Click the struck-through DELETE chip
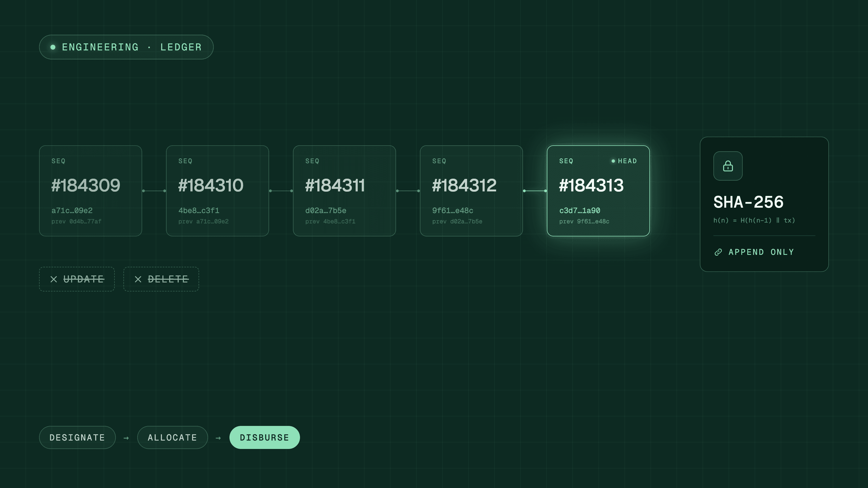 [x=161, y=279]
